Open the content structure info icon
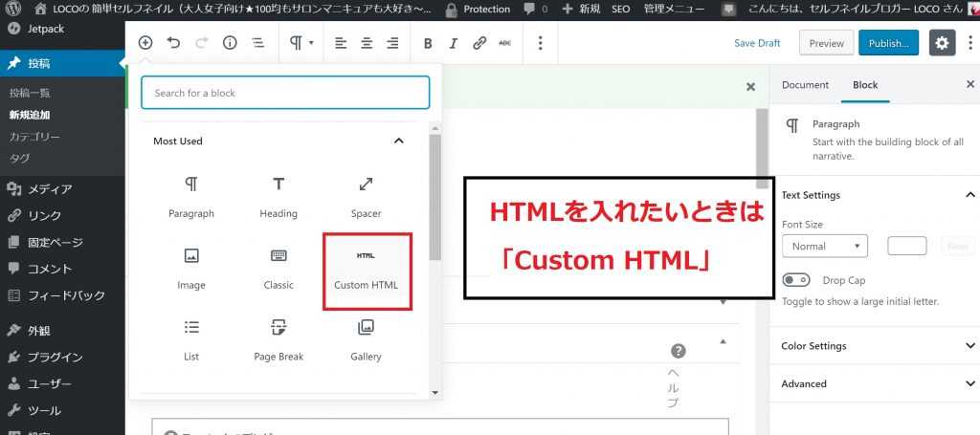The width and height of the screenshot is (980, 435). coord(230,42)
